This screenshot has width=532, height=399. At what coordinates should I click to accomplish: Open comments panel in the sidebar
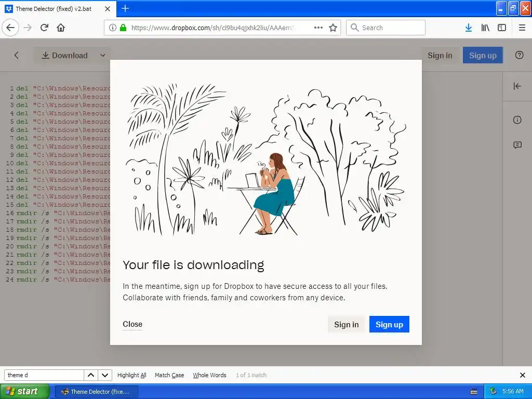tap(517, 145)
